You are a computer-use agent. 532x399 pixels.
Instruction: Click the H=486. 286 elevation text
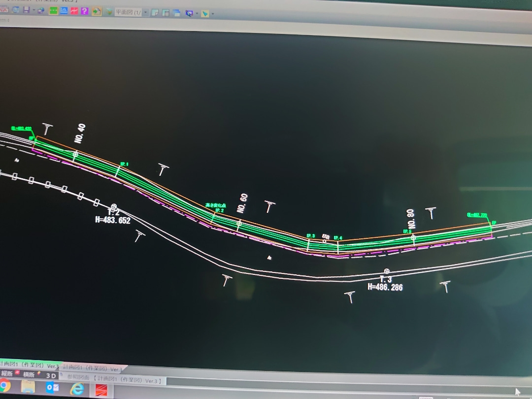pyautogui.click(x=385, y=287)
